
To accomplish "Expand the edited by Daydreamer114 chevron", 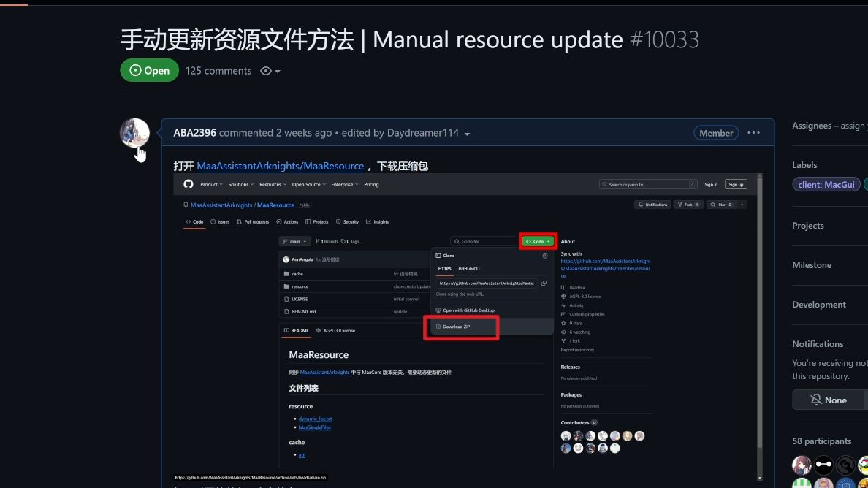I will [468, 133].
